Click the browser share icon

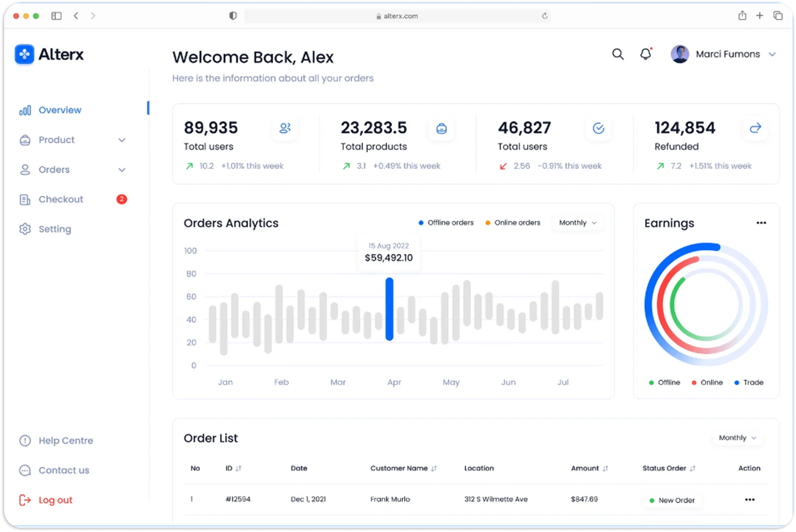coord(742,16)
